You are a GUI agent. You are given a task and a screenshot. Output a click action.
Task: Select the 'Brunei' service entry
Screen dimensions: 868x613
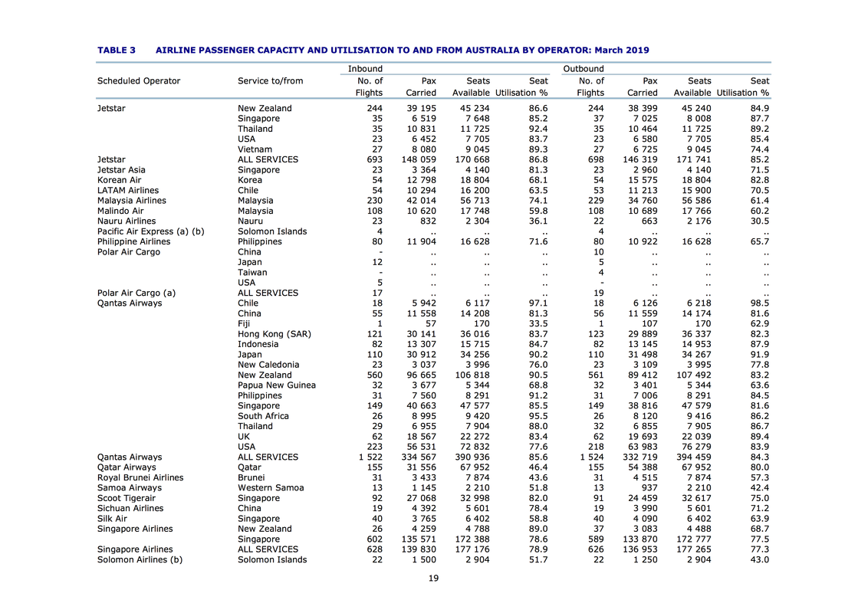coord(252,477)
